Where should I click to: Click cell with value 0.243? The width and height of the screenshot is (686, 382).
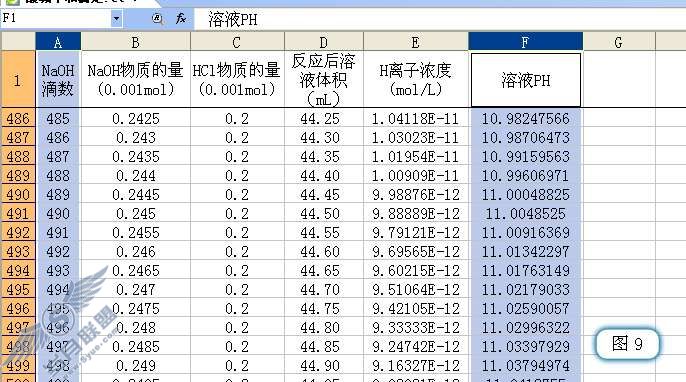[136, 137]
